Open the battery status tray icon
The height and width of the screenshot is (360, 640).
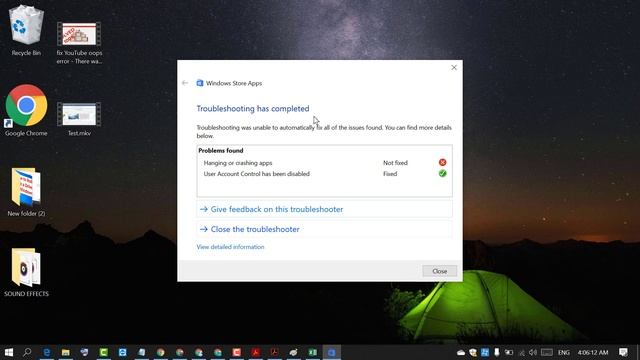click(x=509, y=353)
